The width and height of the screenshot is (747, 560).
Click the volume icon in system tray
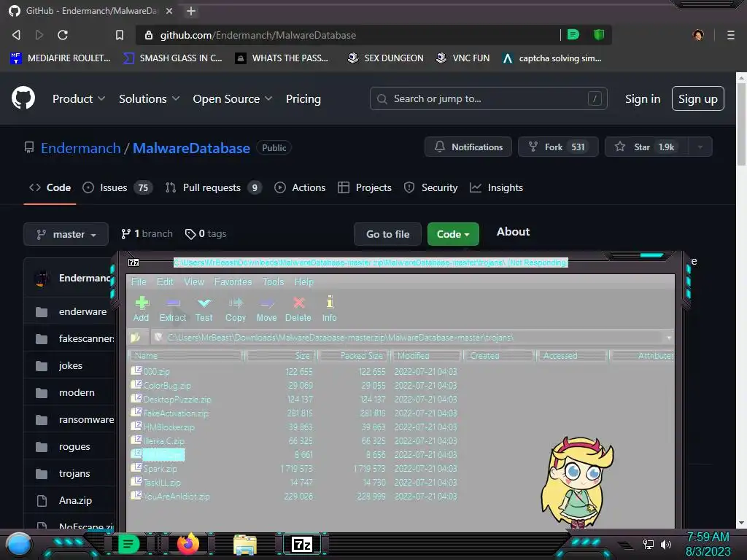click(x=666, y=544)
